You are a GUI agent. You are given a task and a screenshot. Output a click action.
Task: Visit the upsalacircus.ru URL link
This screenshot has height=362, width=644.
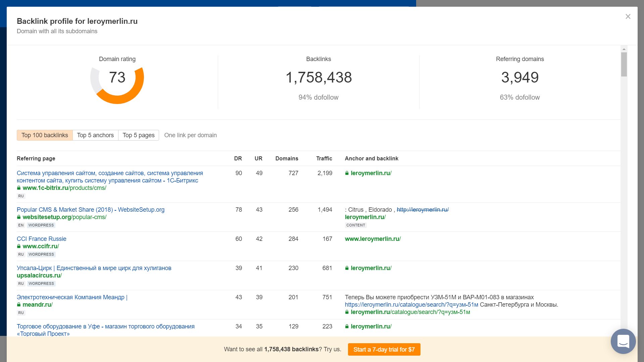point(39,275)
